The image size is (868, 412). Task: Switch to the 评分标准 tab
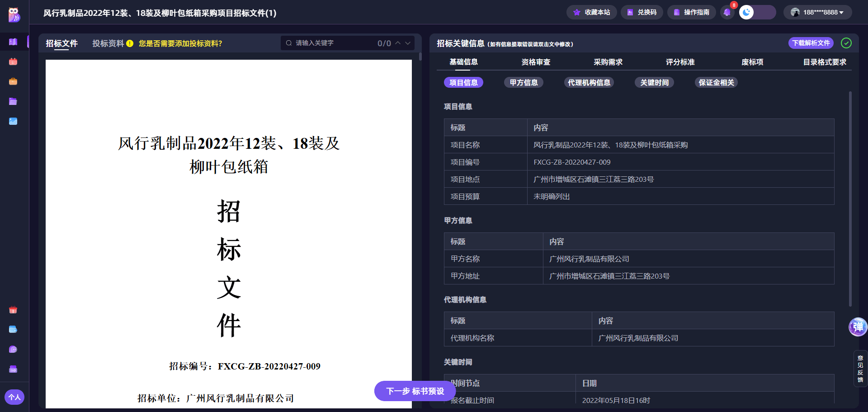point(680,62)
